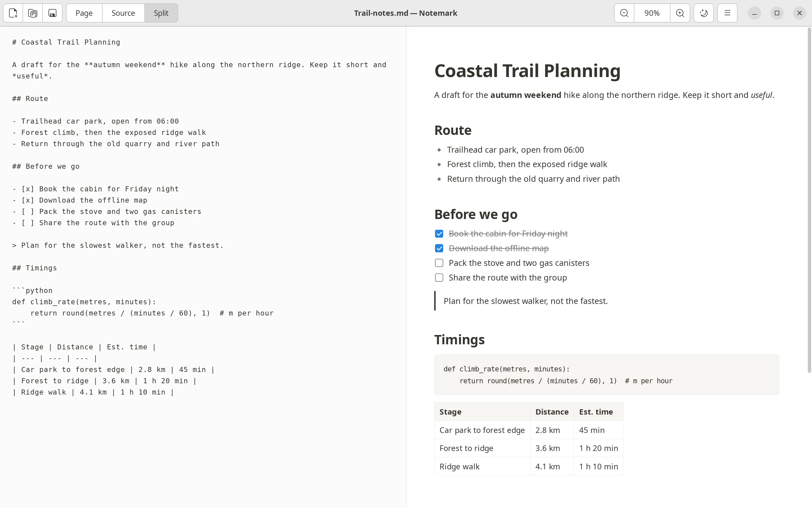
Task: Create a new document with the new-file icon
Action: (x=13, y=13)
